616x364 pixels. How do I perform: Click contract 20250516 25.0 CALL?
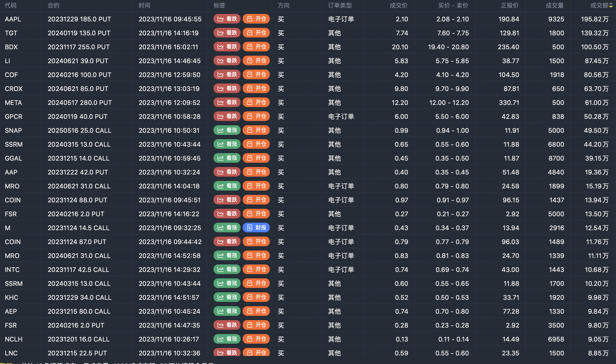(x=79, y=130)
